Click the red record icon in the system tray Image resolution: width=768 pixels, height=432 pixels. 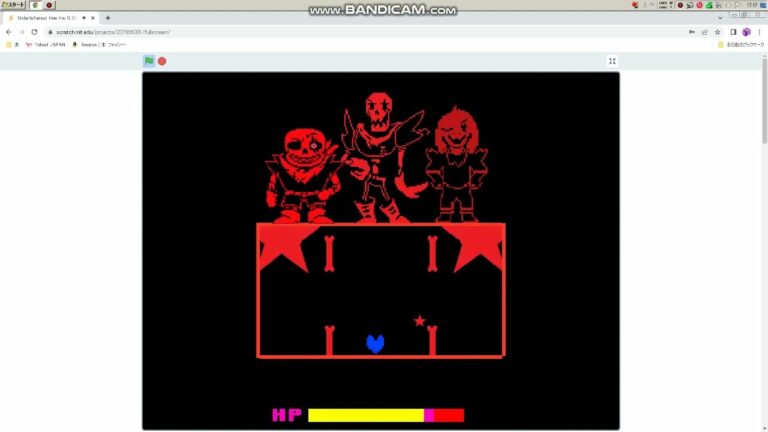(680, 5)
